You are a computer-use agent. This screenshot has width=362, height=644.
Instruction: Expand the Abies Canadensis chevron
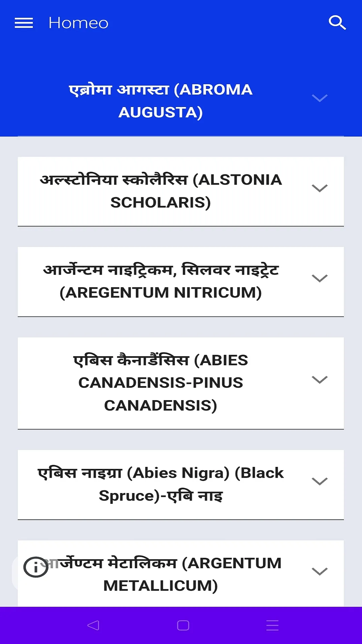pyautogui.click(x=319, y=380)
